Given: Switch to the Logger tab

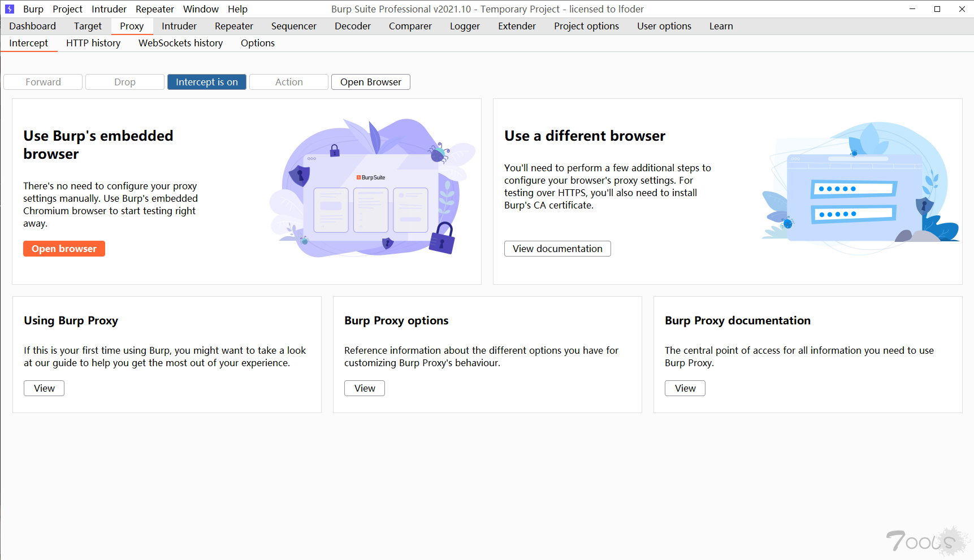Looking at the screenshot, I should [x=465, y=26].
